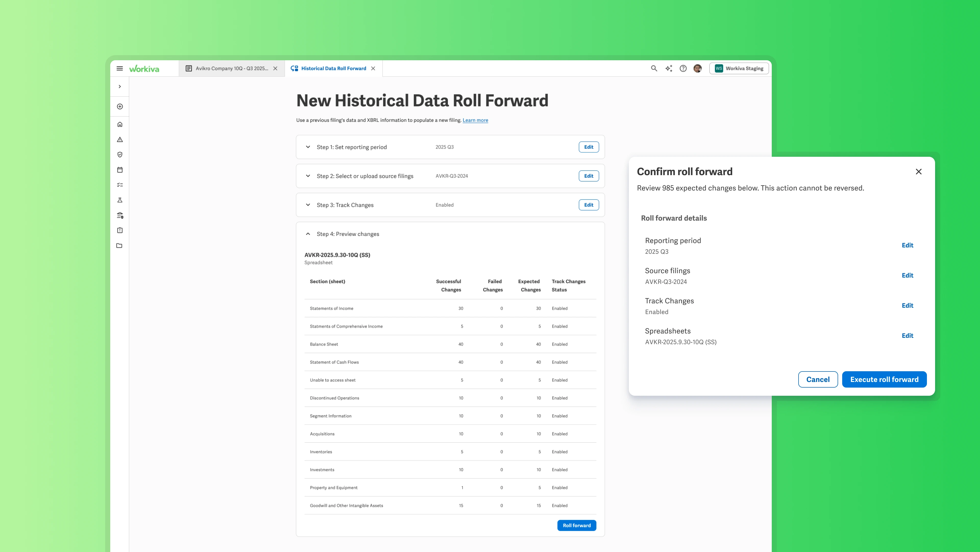Viewport: 980px width, 552px height.
Task: Click the roll forward icon on active tab
Action: (295, 68)
